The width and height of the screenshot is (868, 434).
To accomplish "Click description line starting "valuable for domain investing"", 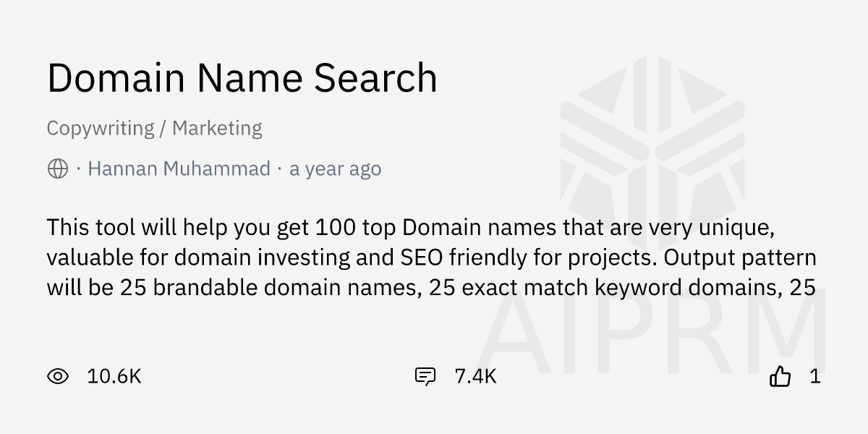I will 431,258.
